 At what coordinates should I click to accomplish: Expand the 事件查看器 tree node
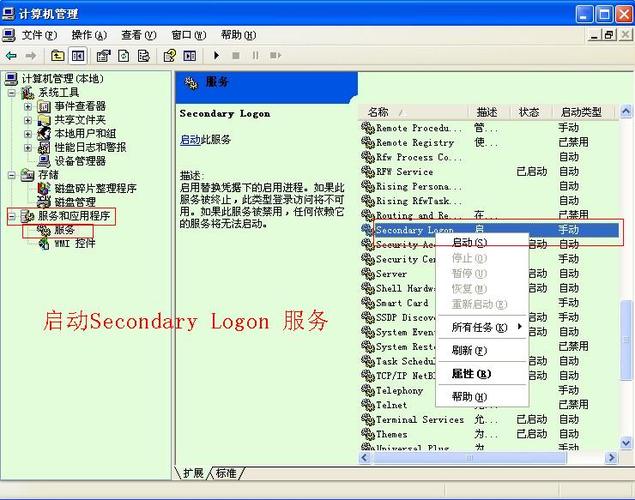(x=28, y=106)
